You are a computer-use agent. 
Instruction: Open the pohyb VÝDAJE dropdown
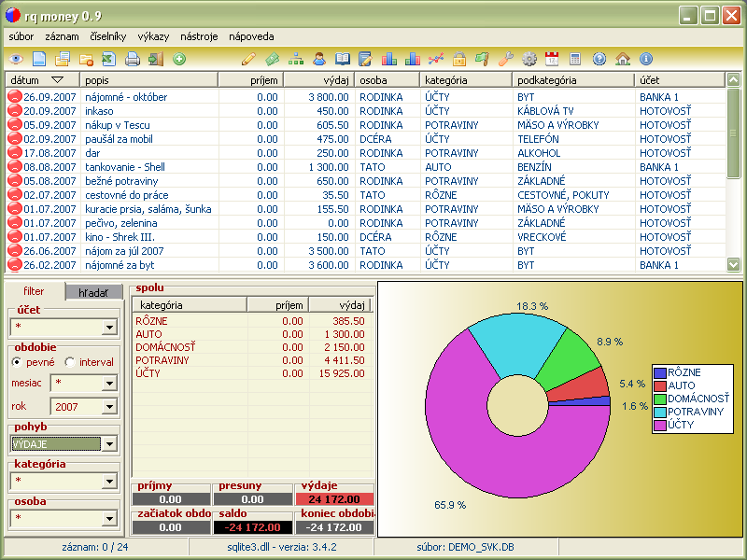tap(109, 444)
